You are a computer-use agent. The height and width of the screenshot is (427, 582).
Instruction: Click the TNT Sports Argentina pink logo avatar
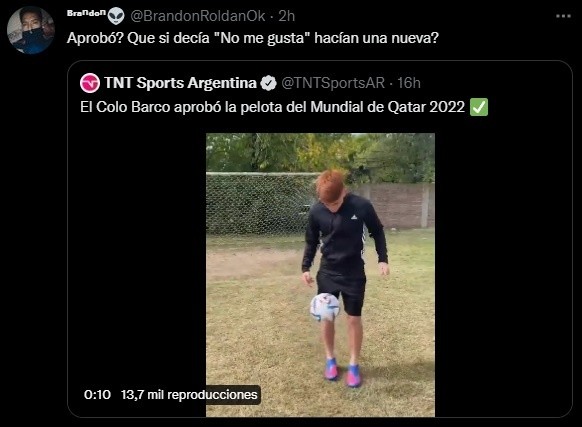(90, 83)
